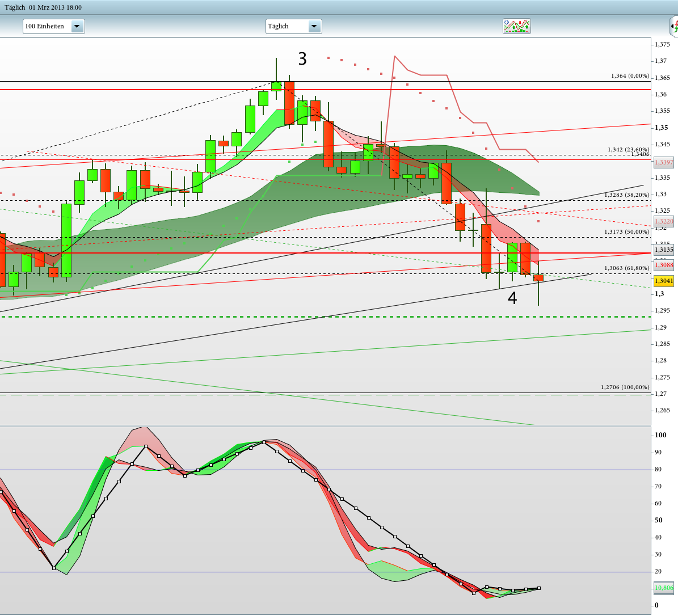Click the 1,35 price axis tick
The width and height of the screenshot is (678, 616).
661,128
